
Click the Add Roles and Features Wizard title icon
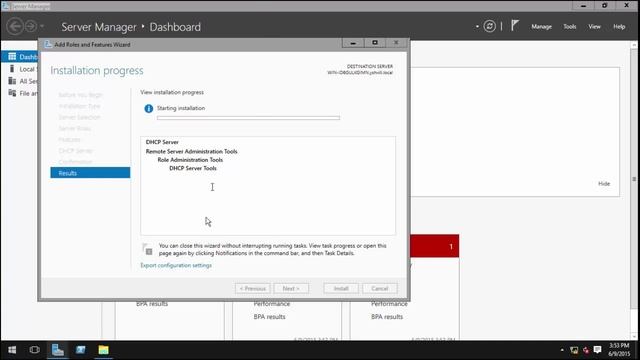click(x=48, y=44)
